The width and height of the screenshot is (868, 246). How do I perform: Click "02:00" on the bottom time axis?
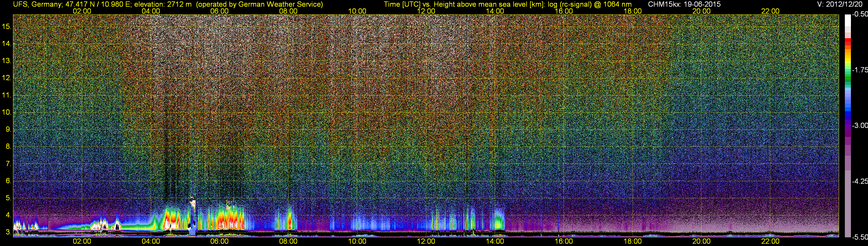point(82,241)
